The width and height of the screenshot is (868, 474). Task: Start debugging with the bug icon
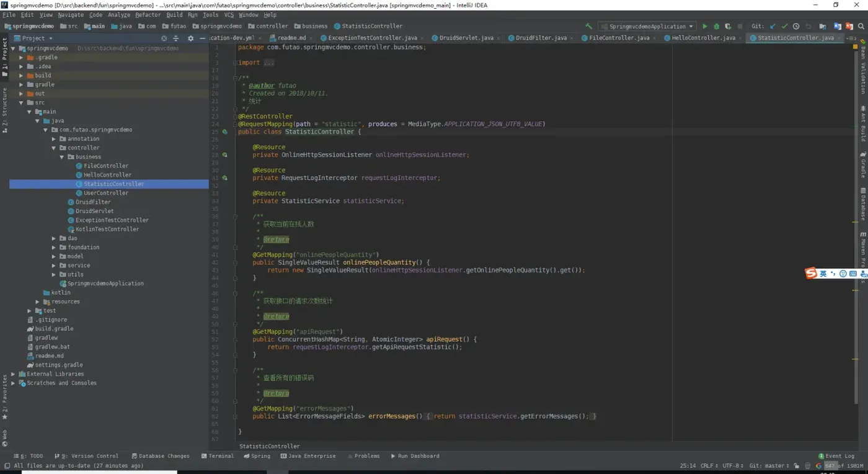coord(717,27)
